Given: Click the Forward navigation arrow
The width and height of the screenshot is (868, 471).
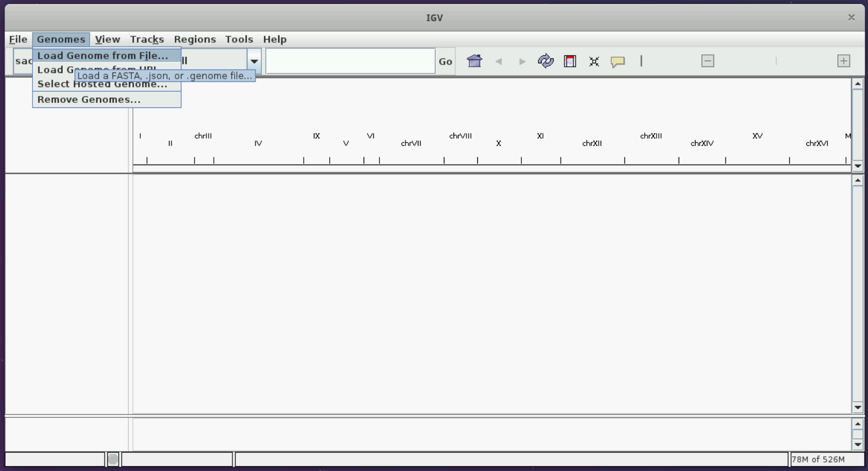Looking at the screenshot, I should 521,61.
